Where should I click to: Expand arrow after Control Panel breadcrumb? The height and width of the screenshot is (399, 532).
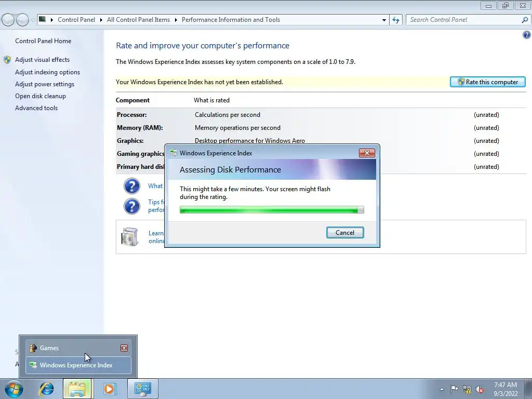(101, 20)
